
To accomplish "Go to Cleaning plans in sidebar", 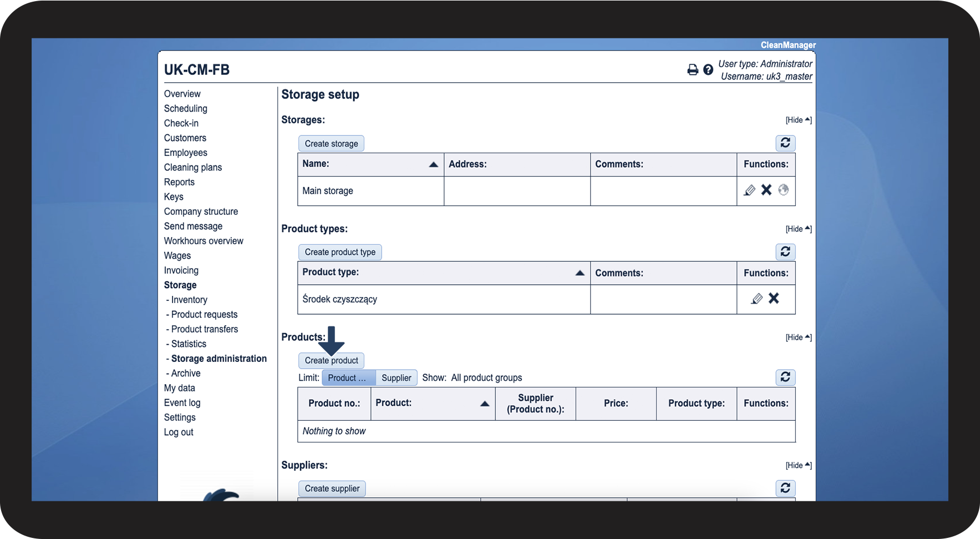I will point(192,168).
